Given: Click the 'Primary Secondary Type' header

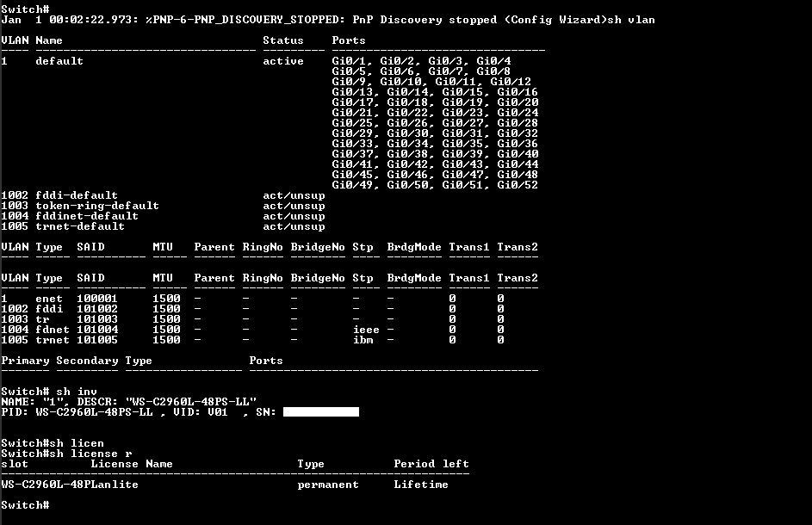Looking at the screenshot, I should tap(77, 361).
